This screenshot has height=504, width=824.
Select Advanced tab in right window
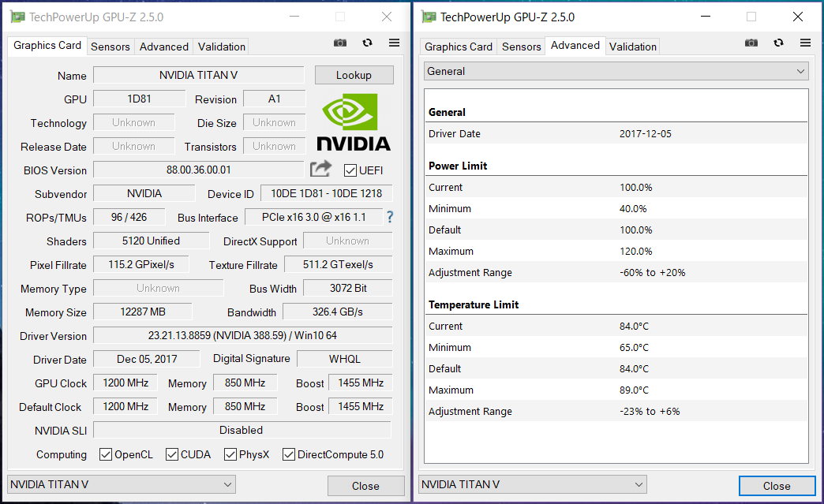coord(575,46)
